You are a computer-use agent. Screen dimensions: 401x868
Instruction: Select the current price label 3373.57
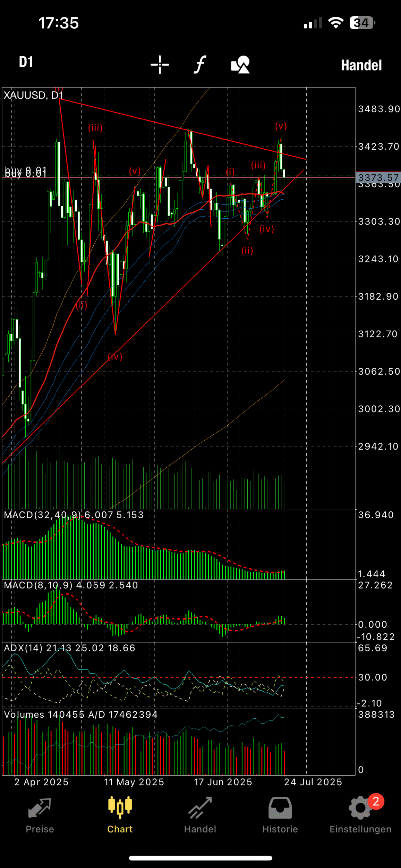click(x=378, y=178)
